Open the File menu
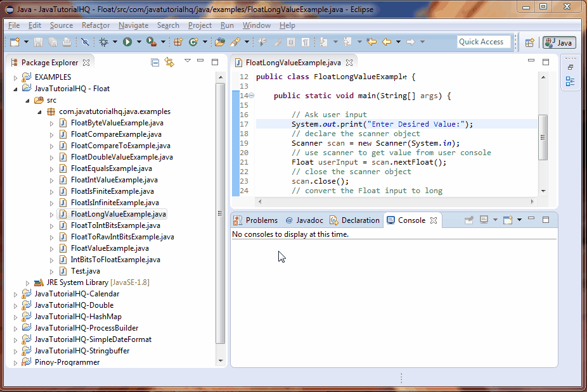This screenshot has height=392, width=587. [14, 25]
